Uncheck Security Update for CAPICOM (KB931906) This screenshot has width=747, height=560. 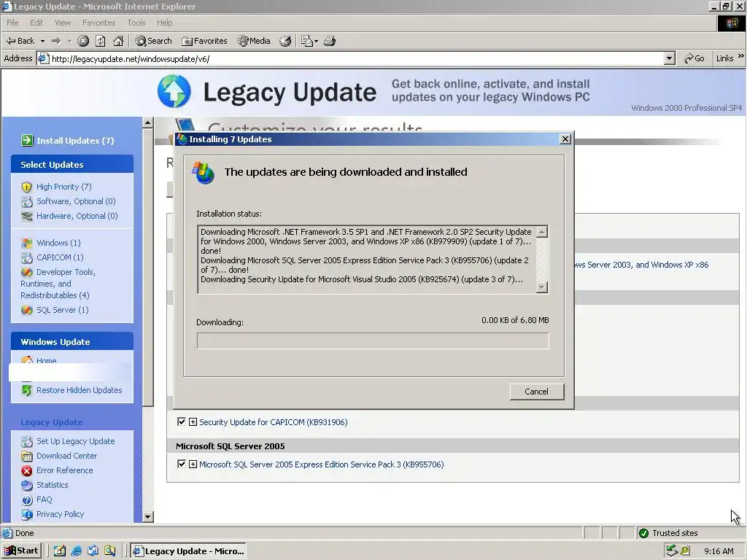click(x=182, y=421)
